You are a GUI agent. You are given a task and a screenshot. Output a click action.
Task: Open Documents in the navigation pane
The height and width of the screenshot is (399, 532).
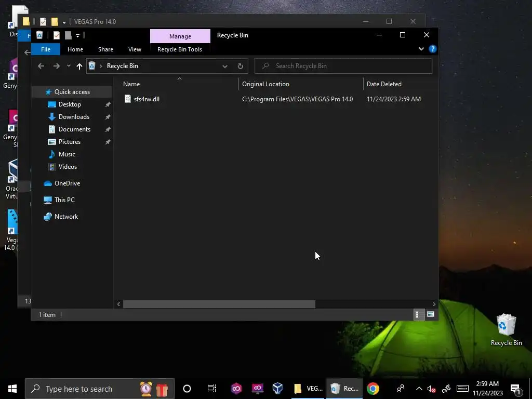pos(74,129)
